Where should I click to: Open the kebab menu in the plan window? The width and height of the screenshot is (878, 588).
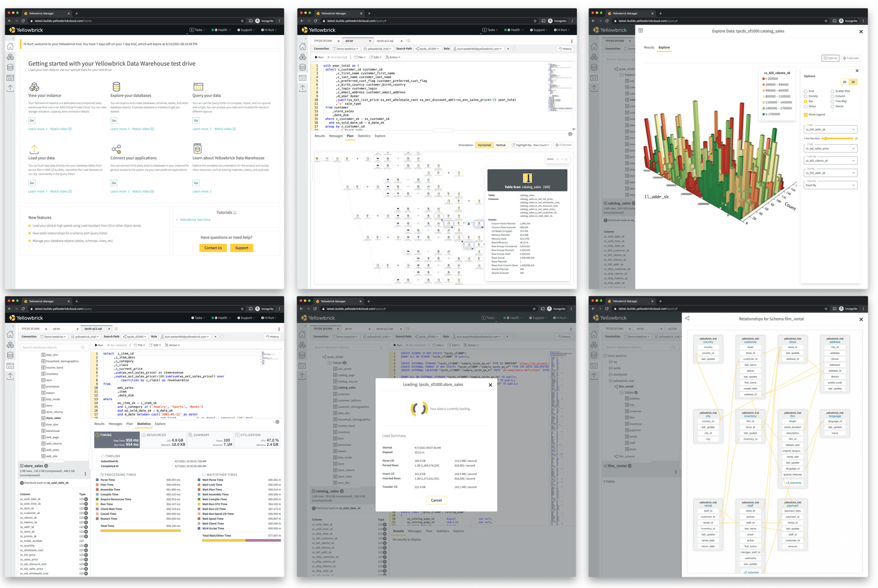coord(572,41)
